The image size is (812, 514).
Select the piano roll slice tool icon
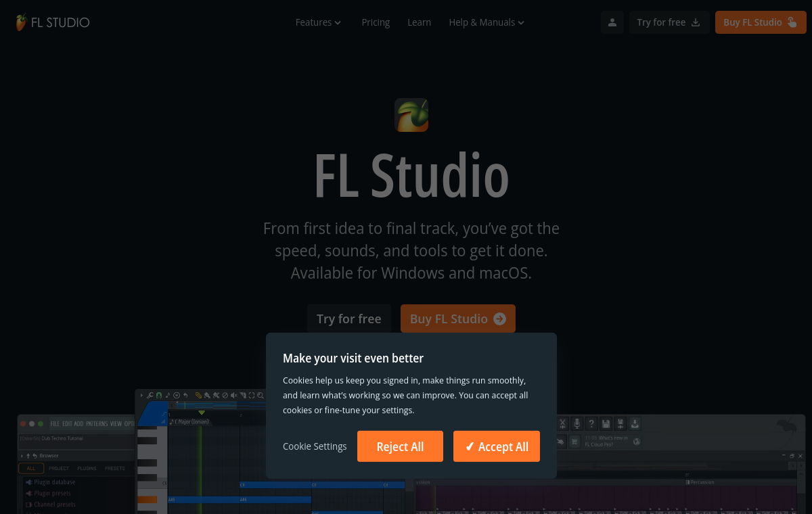click(x=242, y=396)
